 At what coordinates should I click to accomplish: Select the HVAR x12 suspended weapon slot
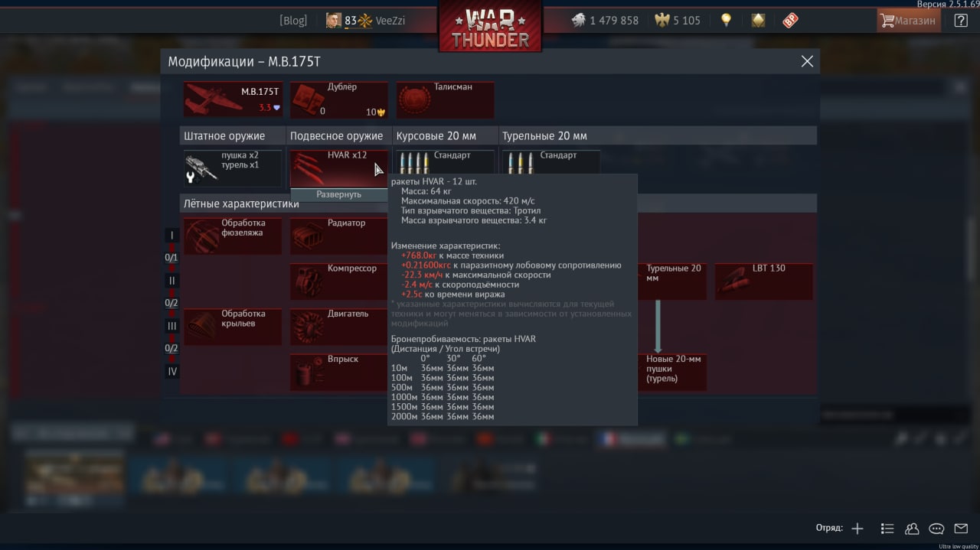tap(338, 168)
